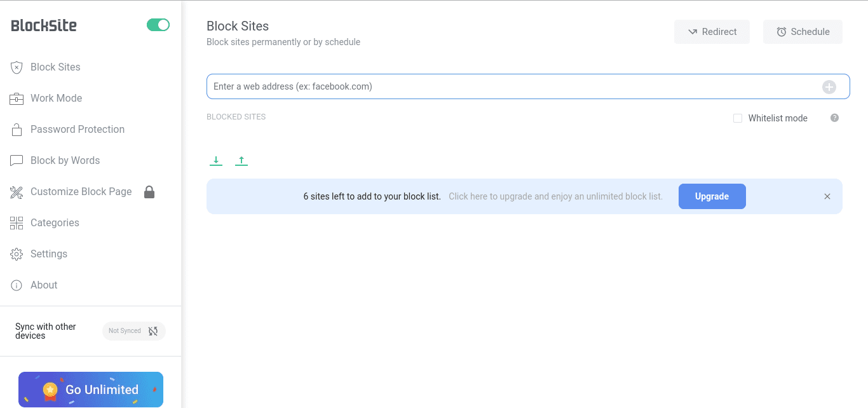Click the export upload-arrow icon
The height and width of the screenshot is (408, 868).
click(x=241, y=161)
